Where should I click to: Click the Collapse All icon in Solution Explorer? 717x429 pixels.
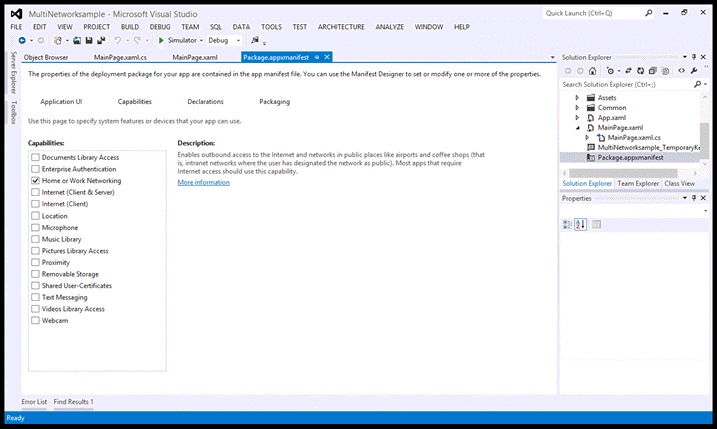653,71
